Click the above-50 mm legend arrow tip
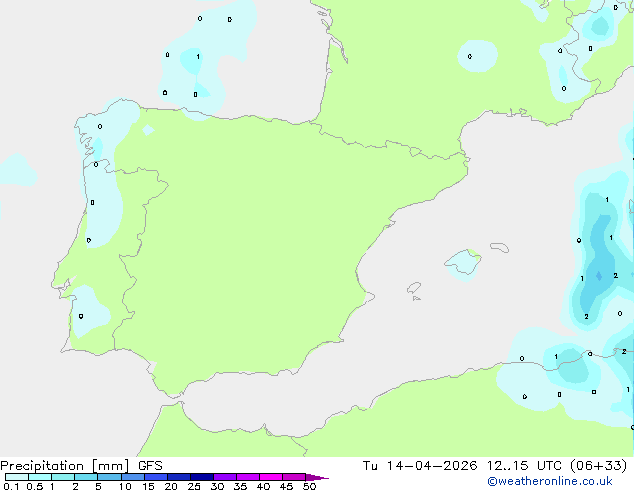Screen dimensions: 634x490 coord(317,477)
